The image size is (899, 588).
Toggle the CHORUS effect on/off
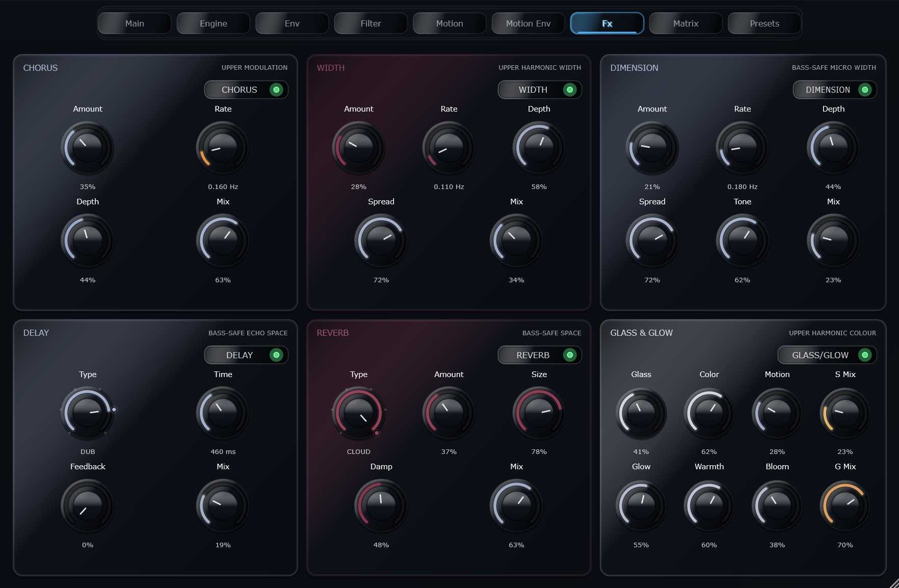click(x=246, y=90)
